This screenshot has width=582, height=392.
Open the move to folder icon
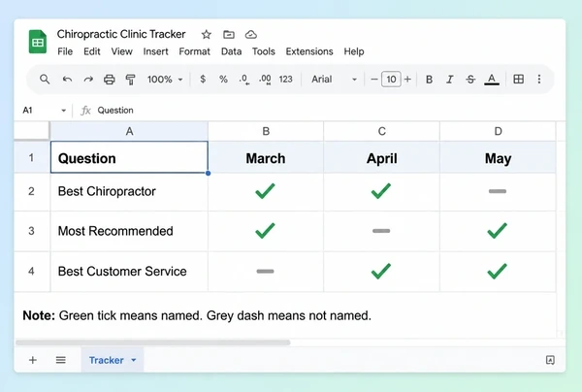[x=229, y=35]
